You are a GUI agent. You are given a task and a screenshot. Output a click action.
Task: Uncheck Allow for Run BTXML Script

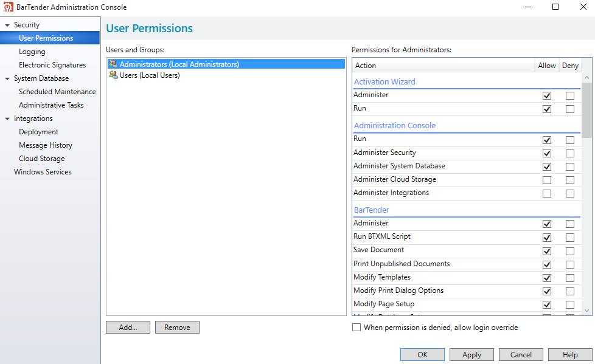tap(547, 238)
